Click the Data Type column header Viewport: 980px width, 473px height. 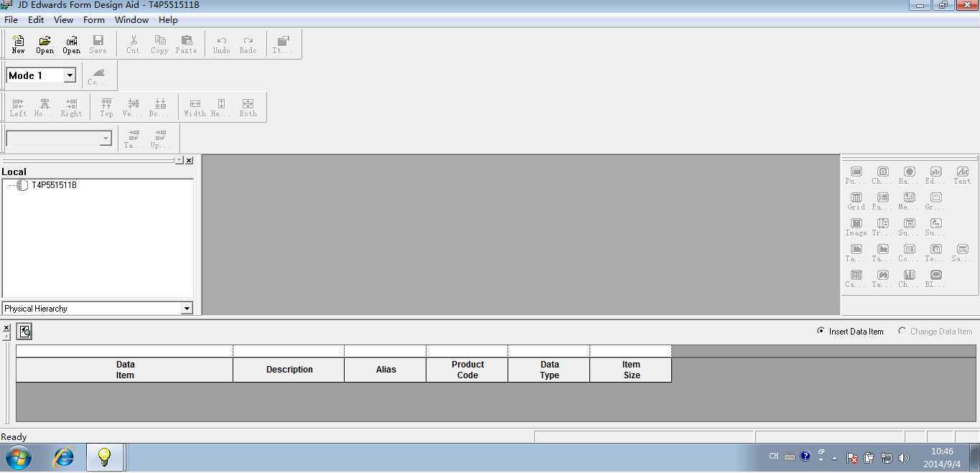(x=549, y=370)
